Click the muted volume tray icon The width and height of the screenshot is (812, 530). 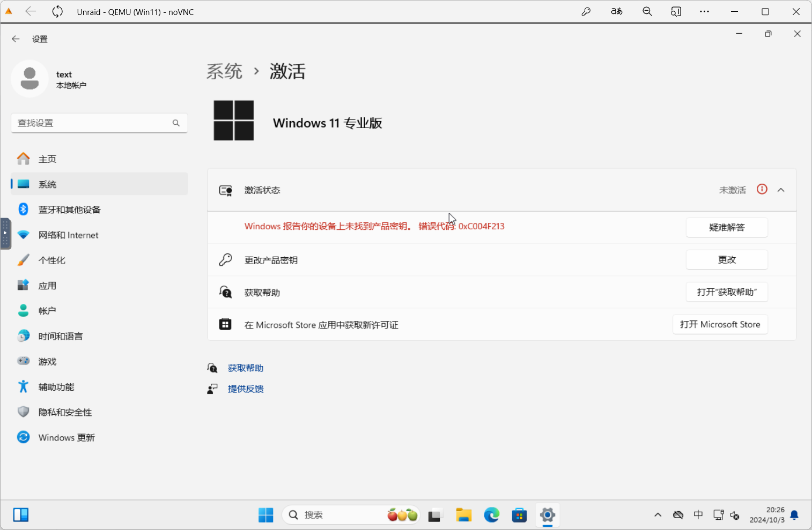735,516
